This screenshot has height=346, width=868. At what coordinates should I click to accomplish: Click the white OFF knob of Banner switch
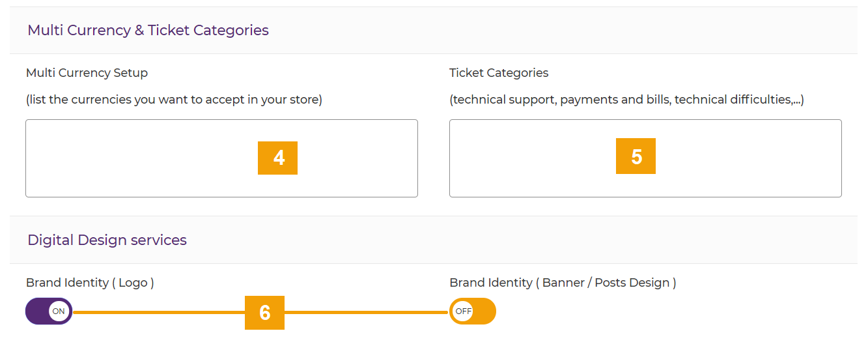463,311
